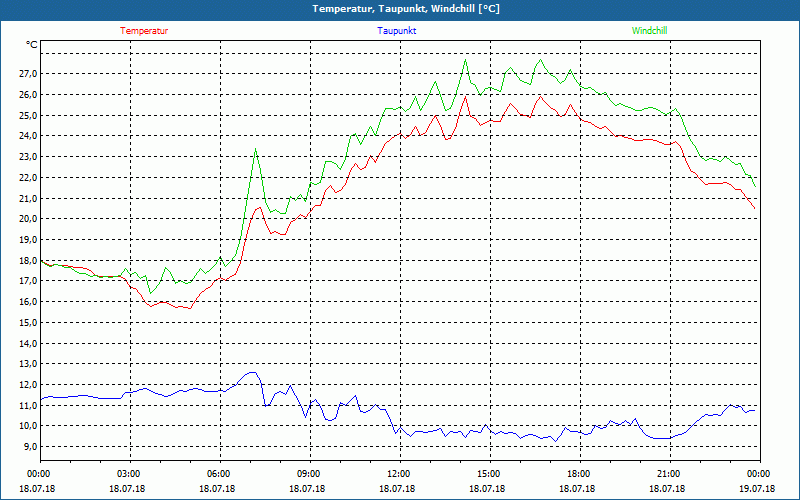Click the 19,0 y-axis value

[x=29, y=240]
